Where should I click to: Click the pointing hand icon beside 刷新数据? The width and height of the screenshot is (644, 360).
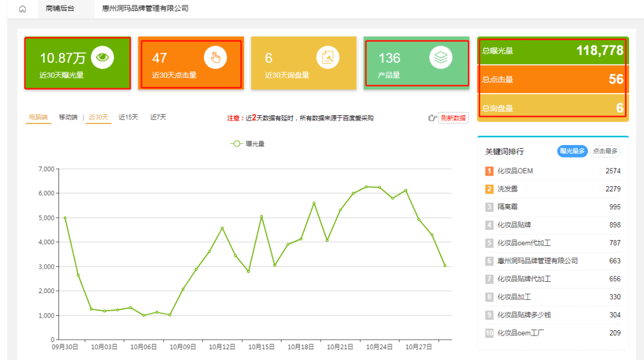click(x=432, y=118)
